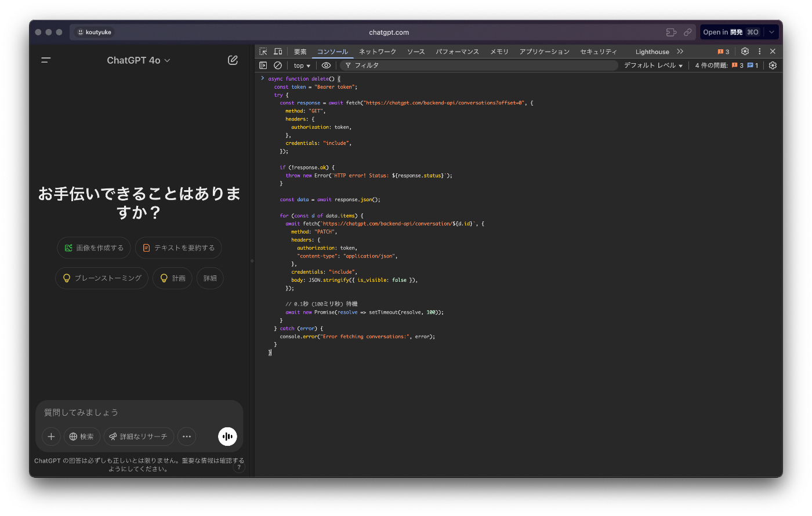Image resolution: width=812 pixels, height=516 pixels.
Task: Click the 0.1秒 待機 comment line
Action: coord(321,304)
